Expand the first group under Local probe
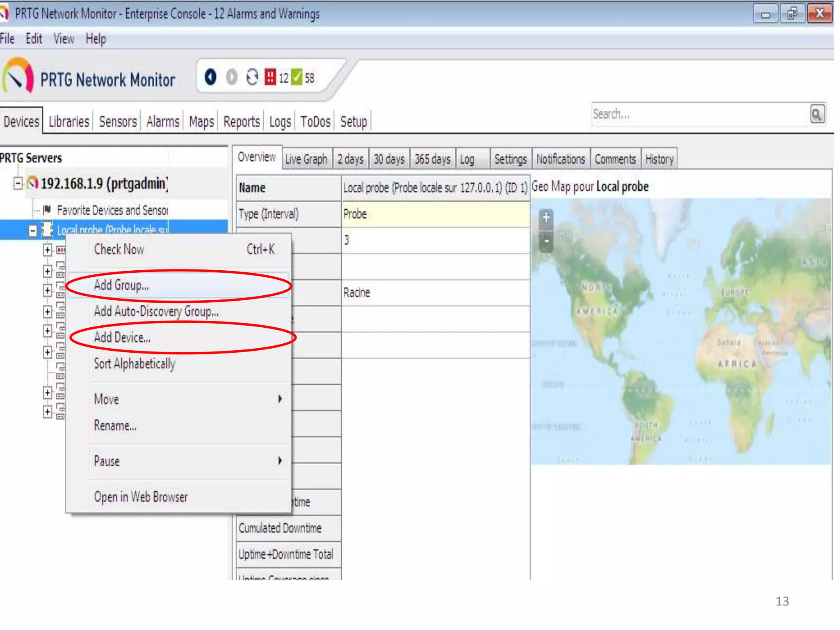Viewport: 840px width, 630px height. tap(48, 250)
